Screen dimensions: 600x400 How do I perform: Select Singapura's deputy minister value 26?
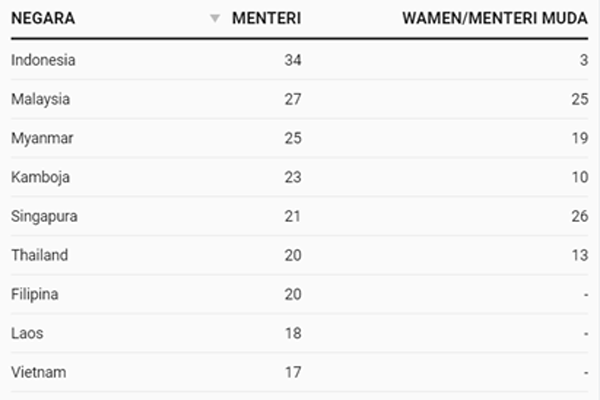578,216
